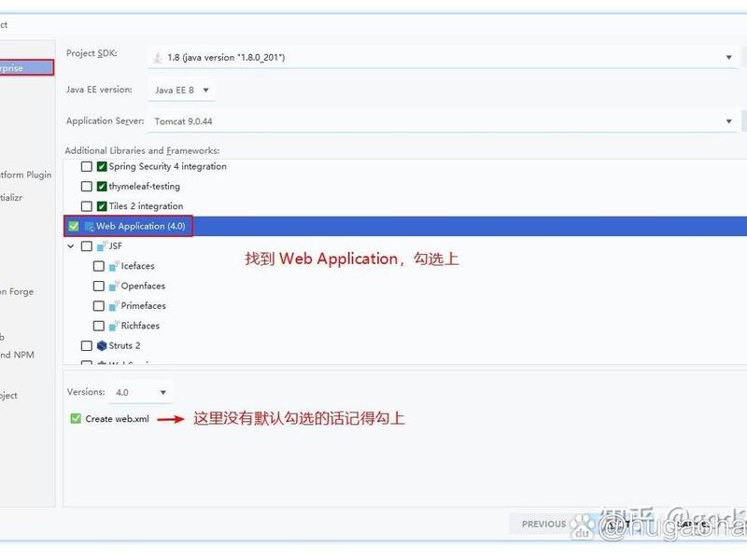Click the Richfaces label
Image resolution: width=747 pixels, height=560 pixels.
pos(140,326)
